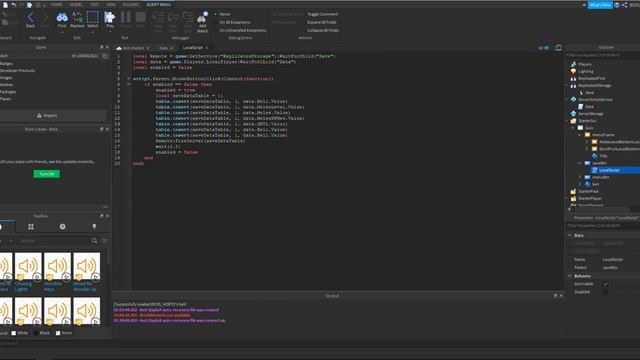Select the menuFrame item
This screenshot has height=360, width=640.
coord(603,135)
